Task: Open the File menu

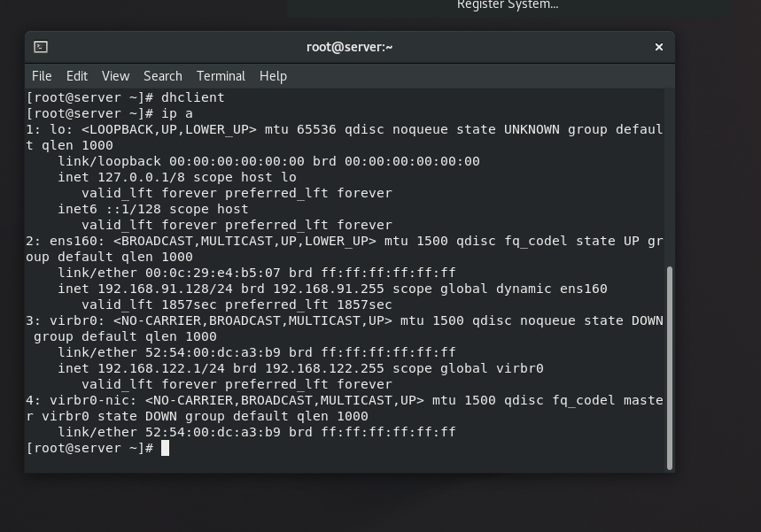Action: 42,76
